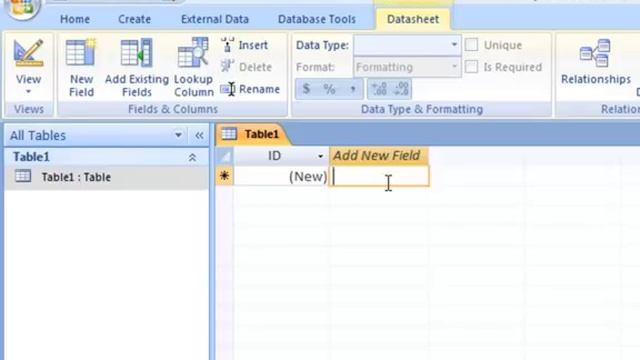The image size is (640, 360).
Task: Collapse the navigation pane with shutter button
Action: point(199,135)
